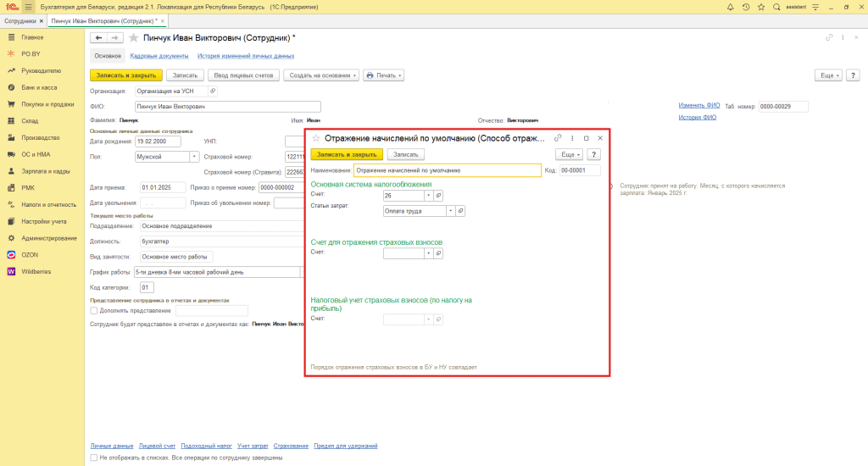Add employee card to favorites star
Image resolution: width=868 pixels, height=466 pixels.
coord(133,38)
